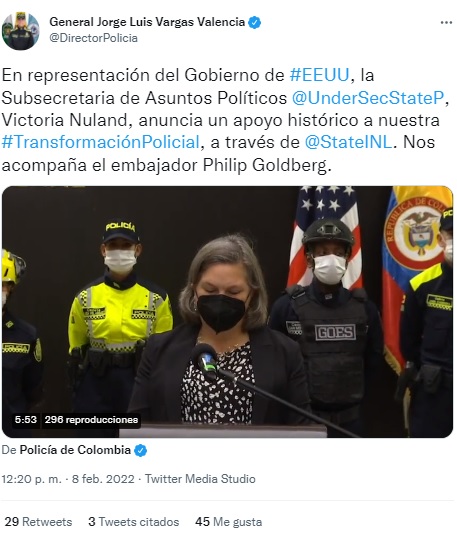This screenshot has width=457, height=543.
Task: Open the @DirectorPolicia handle
Action: 93,38
